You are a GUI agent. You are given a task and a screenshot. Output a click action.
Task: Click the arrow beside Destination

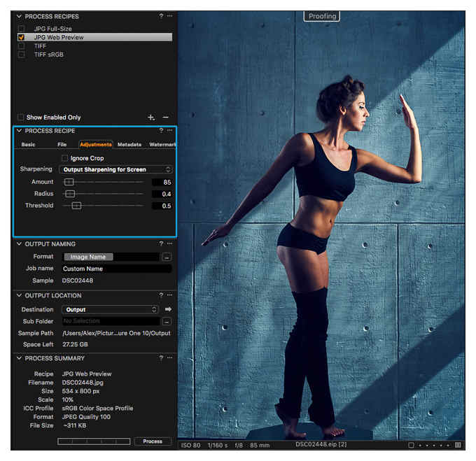point(168,309)
